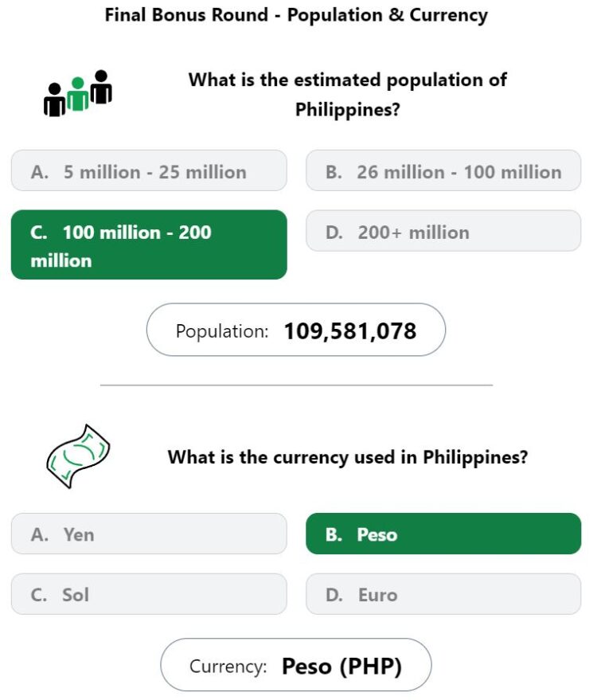Screen dimensions: 597x700
Task: Select currency option A. Yen
Action: click(x=149, y=534)
